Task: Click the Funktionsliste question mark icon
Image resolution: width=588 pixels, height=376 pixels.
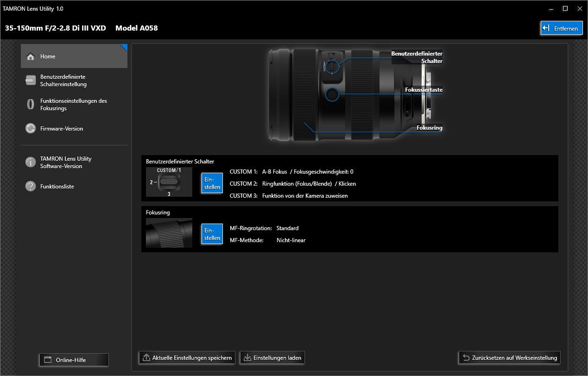Action: pyautogui.click(x=31, y=186)
